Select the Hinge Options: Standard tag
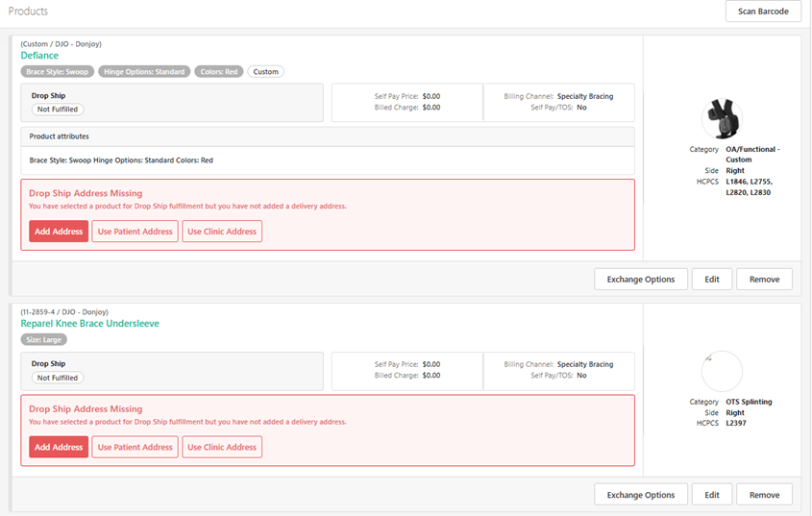The image size is (812, 516). click(142, 72)
